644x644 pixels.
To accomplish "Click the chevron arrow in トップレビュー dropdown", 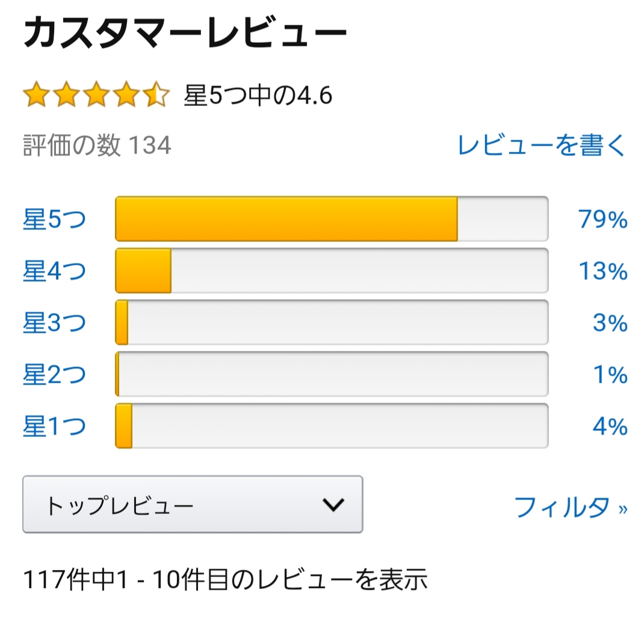I will (333, 504).
